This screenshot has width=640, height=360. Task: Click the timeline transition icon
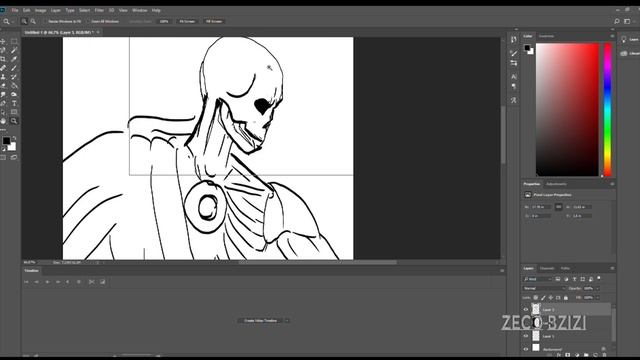[x=102, y=282]
